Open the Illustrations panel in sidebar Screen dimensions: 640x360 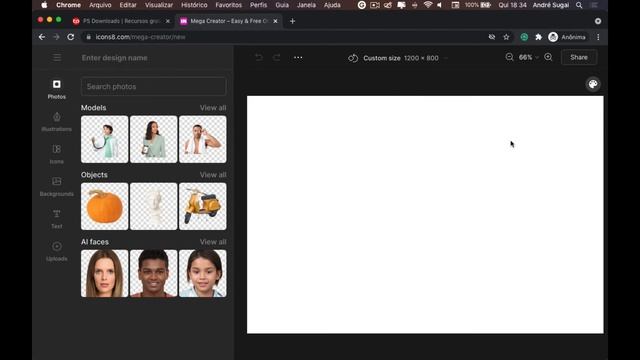click(x=56, y=122)
